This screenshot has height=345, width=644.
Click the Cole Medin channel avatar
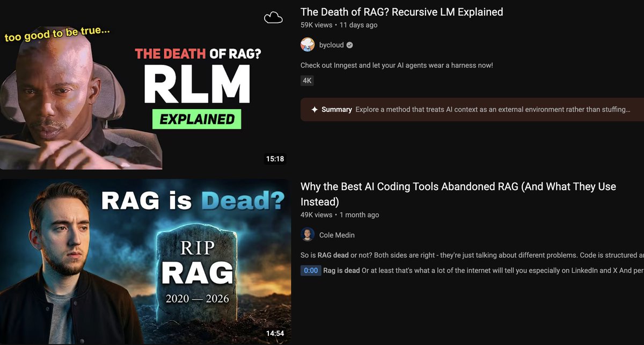tap(308, 234)
